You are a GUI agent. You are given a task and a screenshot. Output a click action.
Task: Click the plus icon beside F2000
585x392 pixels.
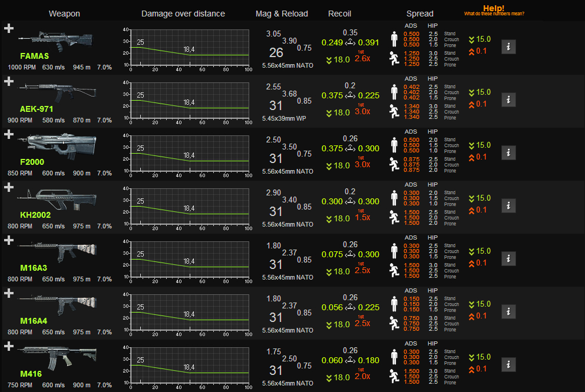pyautogui.click(x=9, y=134)
